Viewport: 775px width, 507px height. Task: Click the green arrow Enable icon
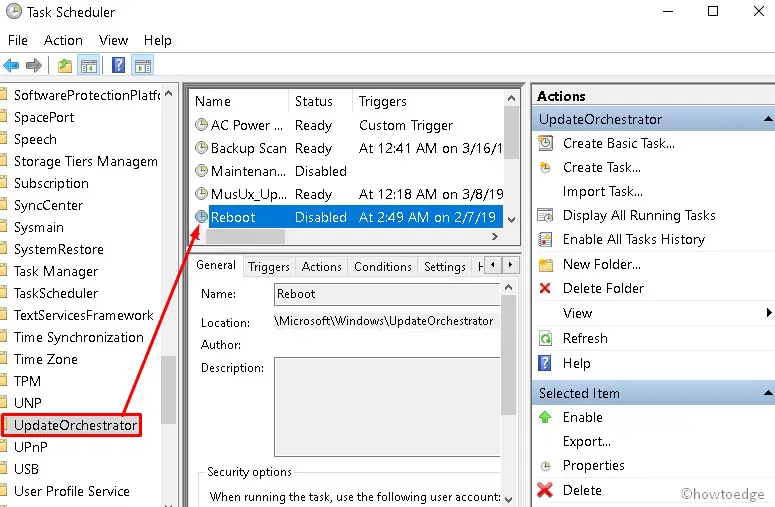(x=545, y=417)
